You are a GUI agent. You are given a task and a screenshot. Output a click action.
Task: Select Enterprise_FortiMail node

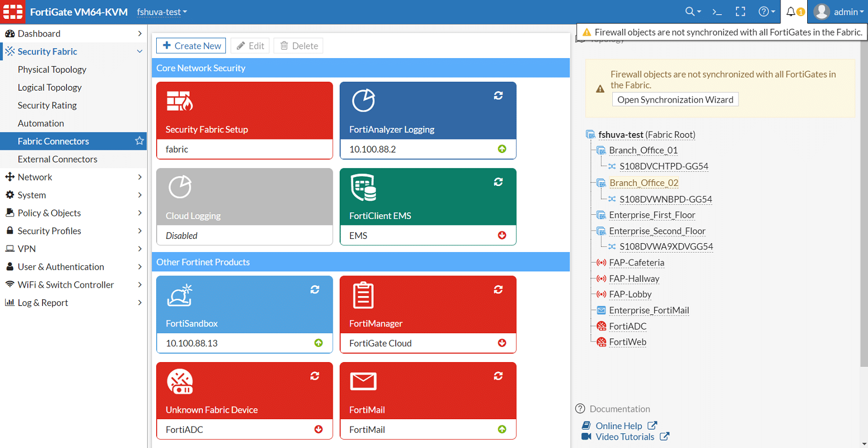(649, 310)
